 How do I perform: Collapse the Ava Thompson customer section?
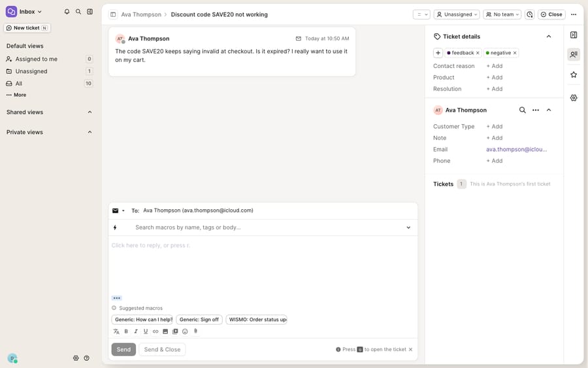click(549, 110)
